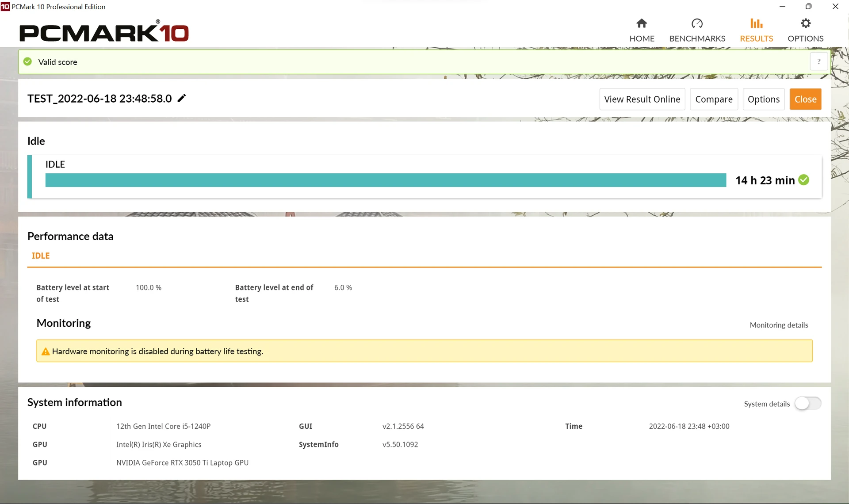The height and width of the screenshot is (504, 849).
Task: Click the Valid score banner text
Action: pyautogui.click(x=57, y=62)
